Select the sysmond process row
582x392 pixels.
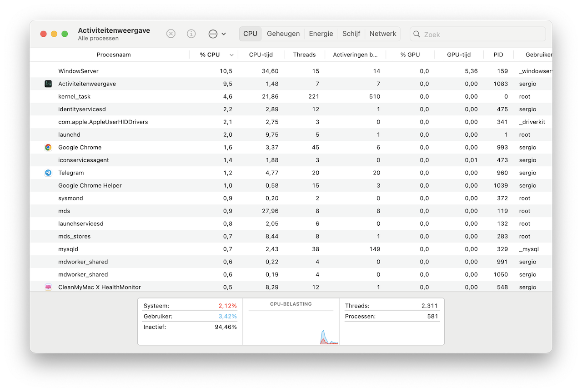[x=291, y=198]
